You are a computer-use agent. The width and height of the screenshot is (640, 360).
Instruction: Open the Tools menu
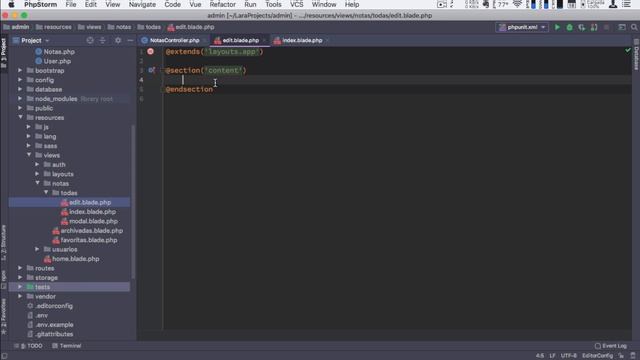pos(273,4)
